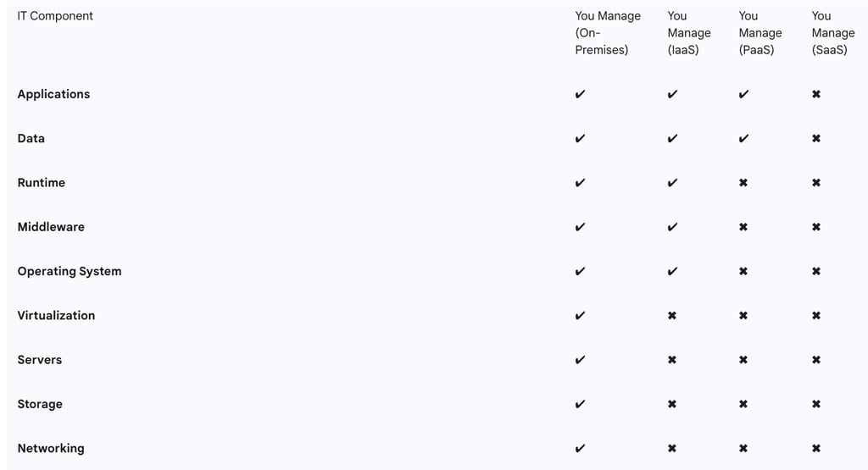This screenshot has height=470, width=868.
Task: Select the You Manage (On-Premises) header
Action: coord(607,33)
